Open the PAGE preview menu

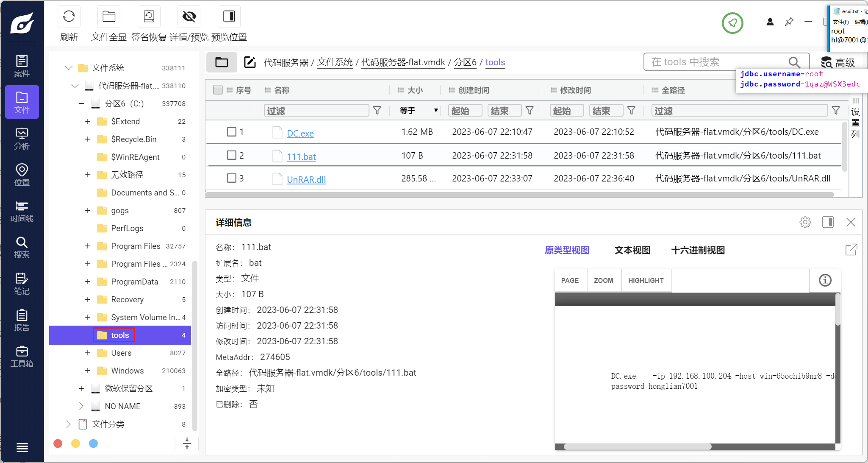coord(570,281)
